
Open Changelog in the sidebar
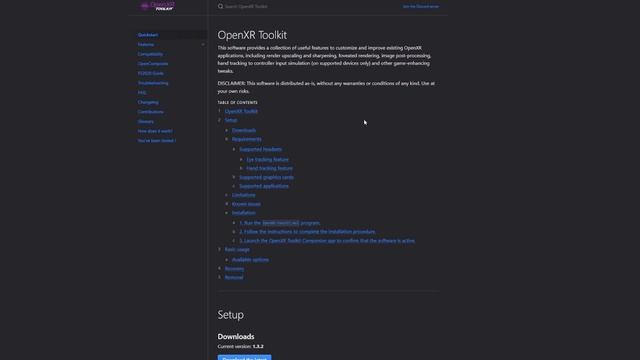148,102
